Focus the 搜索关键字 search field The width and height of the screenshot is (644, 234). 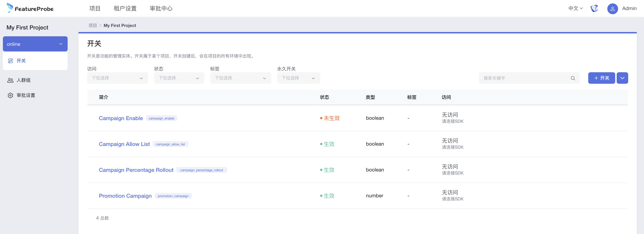pyautogui.click(x=525, y=78)
